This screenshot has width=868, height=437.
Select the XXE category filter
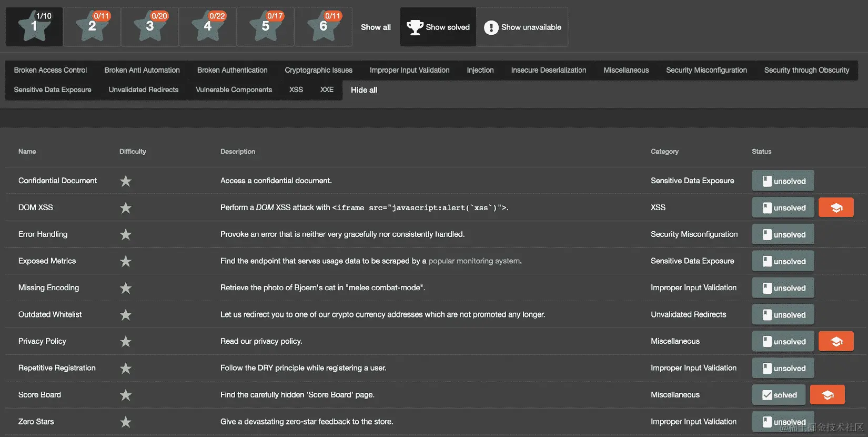327,90
